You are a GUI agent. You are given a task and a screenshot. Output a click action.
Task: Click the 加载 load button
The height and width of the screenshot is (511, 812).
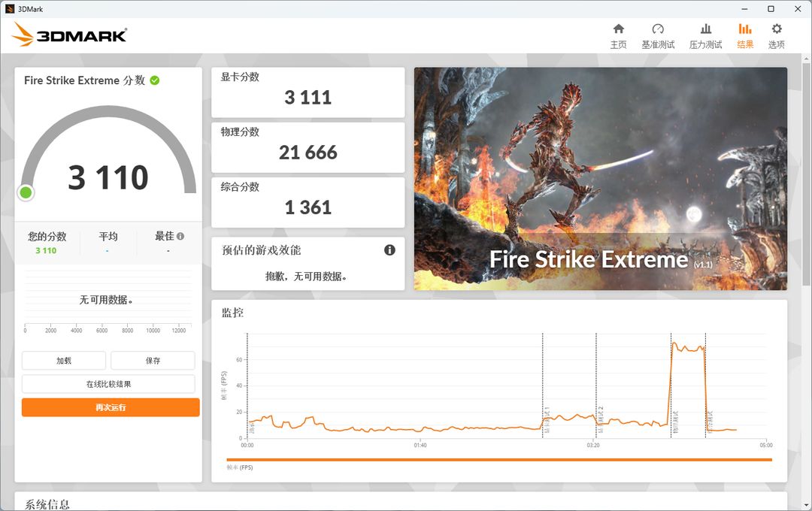pyautogui.click(x=64, y=361)
